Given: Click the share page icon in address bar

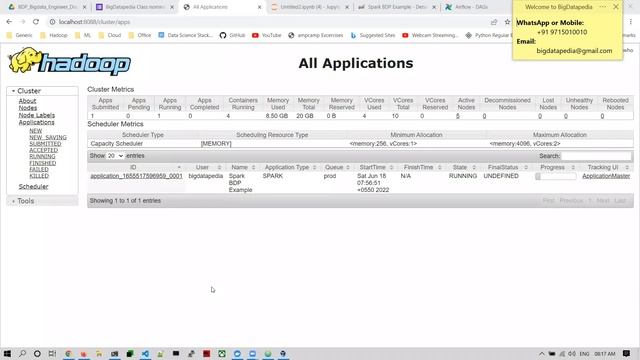Looking at the screenshot, I should pos(494,22).
